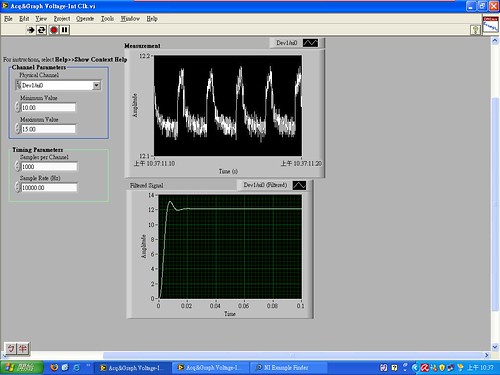Click the Dev1/ai0 plot legend icon on Measurement graph
This screenshot has width=500, height=375.
[310, 43]
